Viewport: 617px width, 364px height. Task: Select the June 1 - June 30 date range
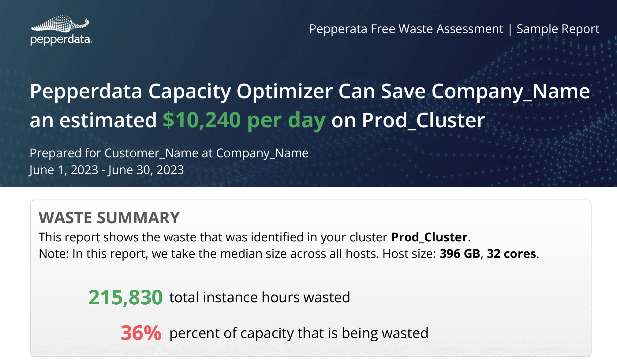pyautogui.click(x=107, y=170)
